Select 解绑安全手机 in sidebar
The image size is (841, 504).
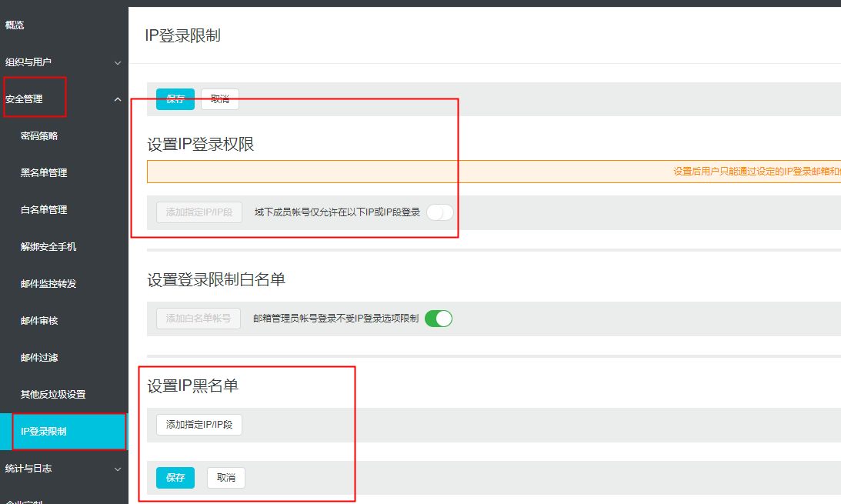[48, 247]
